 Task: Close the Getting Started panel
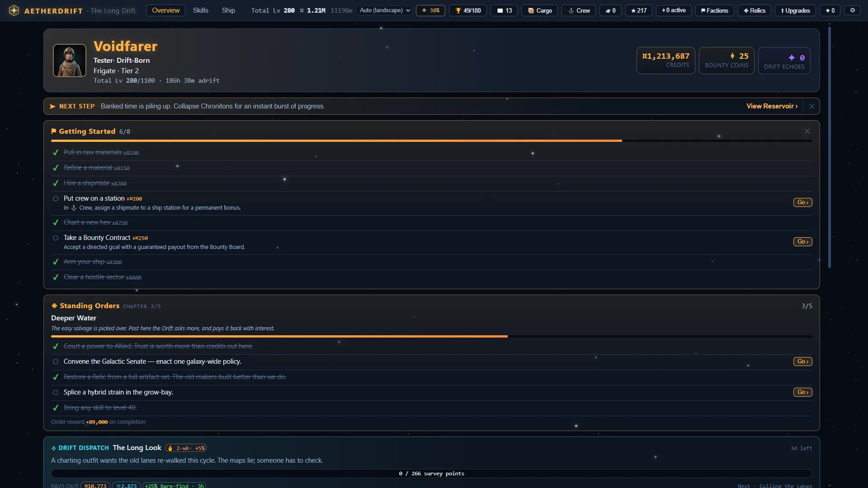click(x=807, y=131)
